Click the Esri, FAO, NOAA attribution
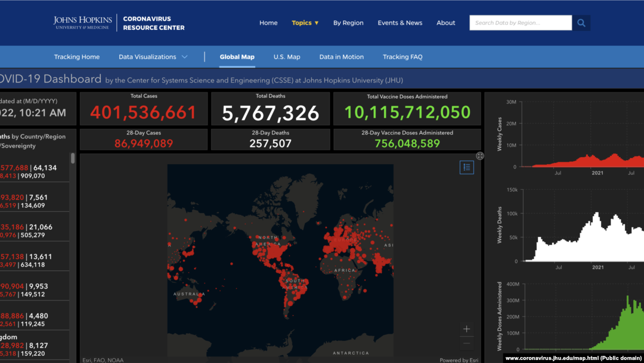The width and height of the screenshot is (644, 363). (103, 360)
